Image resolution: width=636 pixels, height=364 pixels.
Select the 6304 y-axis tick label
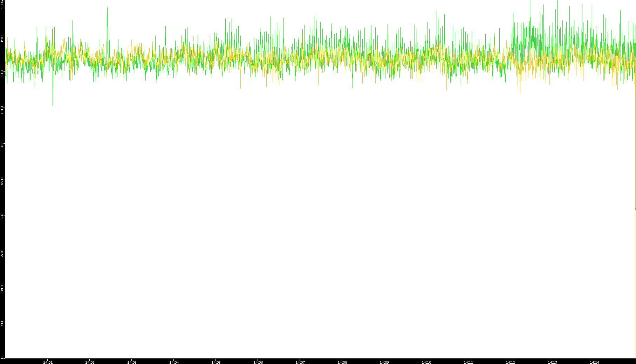tap(2, 109)
